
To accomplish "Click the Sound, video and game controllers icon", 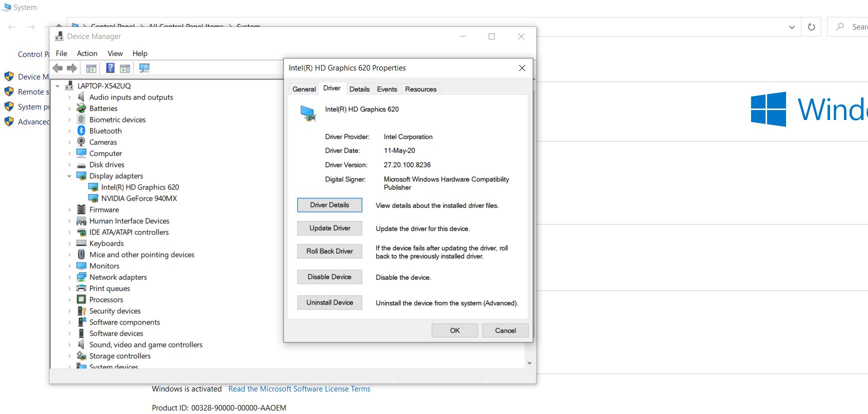I will pyautogui.click(x=81, y=344).
